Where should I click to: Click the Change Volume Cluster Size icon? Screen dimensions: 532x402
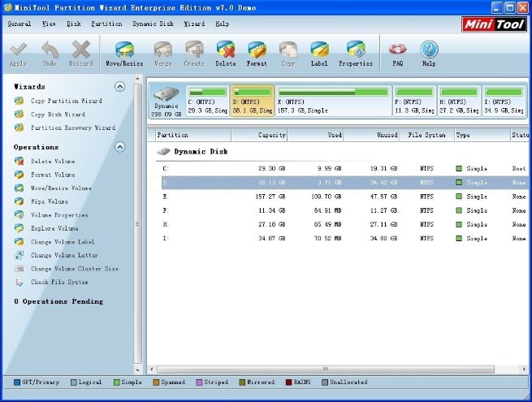(x=19, y=269)
